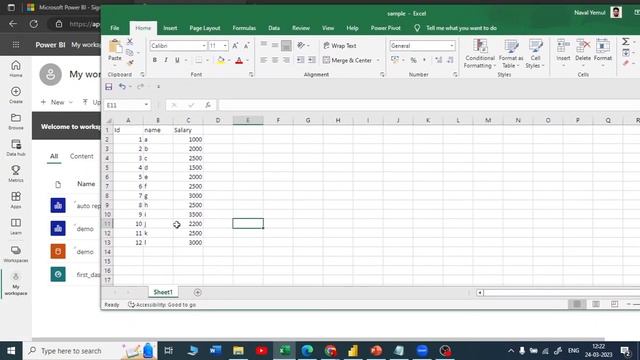Switch to the Insert ribbon tab
The image size is (640, 360).
tap(170, 28)
